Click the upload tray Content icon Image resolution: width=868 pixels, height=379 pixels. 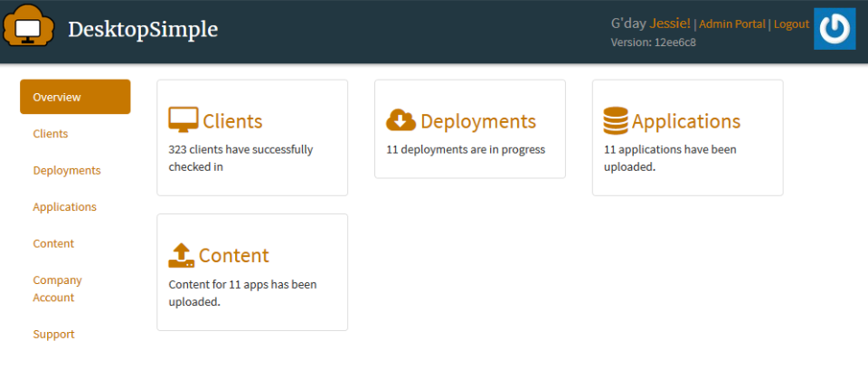pyautogui.click(x=182, y=255)
